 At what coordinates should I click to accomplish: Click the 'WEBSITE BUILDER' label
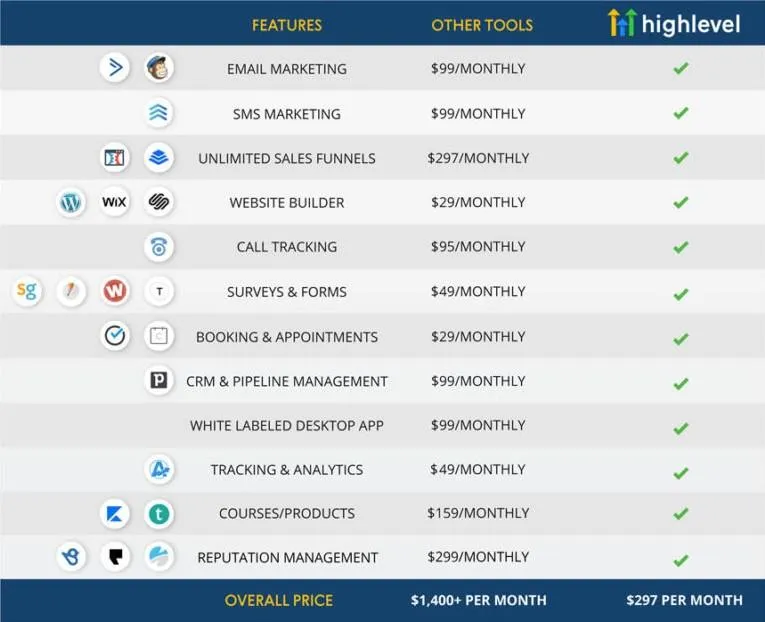(x=287, y=202)
